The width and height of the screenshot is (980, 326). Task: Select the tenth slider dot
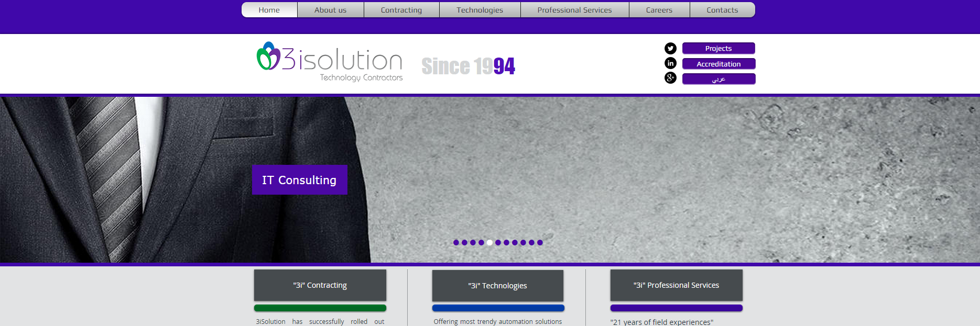tap(531, 242)
